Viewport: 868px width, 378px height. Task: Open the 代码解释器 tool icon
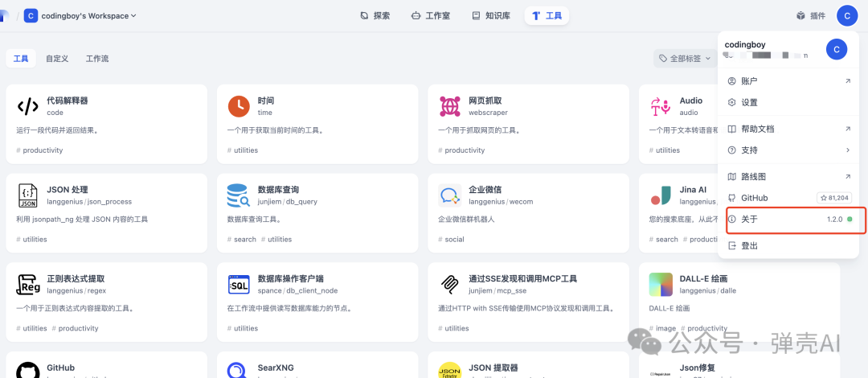[27, 106]
